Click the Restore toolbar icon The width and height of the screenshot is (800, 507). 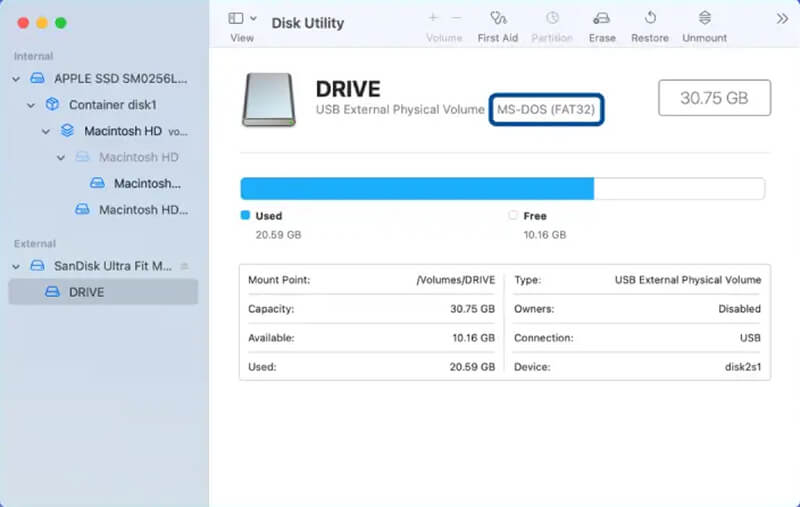pos(650,18)
